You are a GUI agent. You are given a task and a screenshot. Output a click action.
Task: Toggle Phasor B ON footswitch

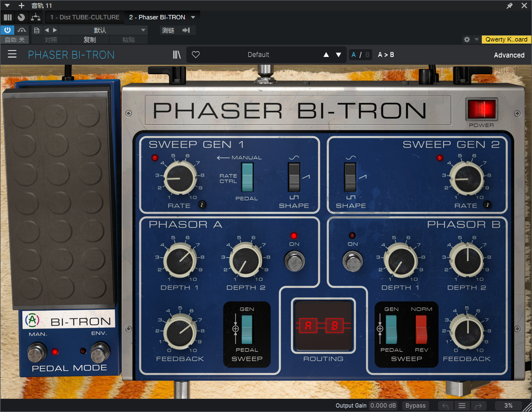click(x=353, y=260)
